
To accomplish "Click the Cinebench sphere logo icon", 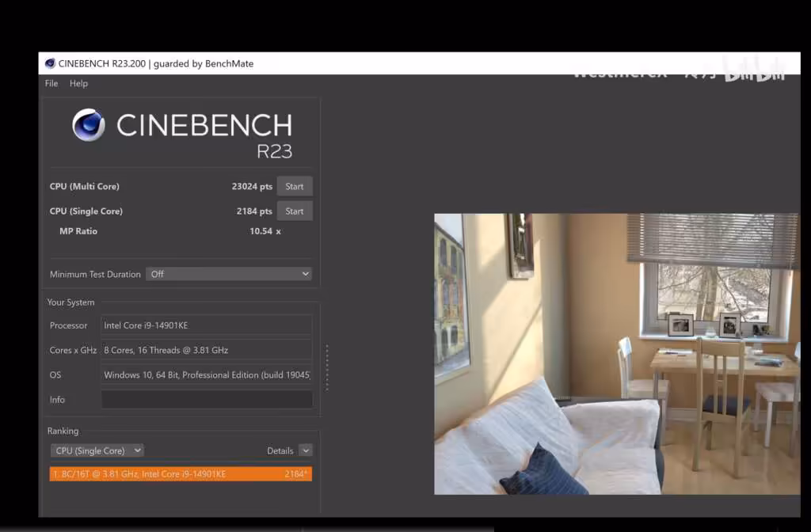I will [x=89, y=124].
